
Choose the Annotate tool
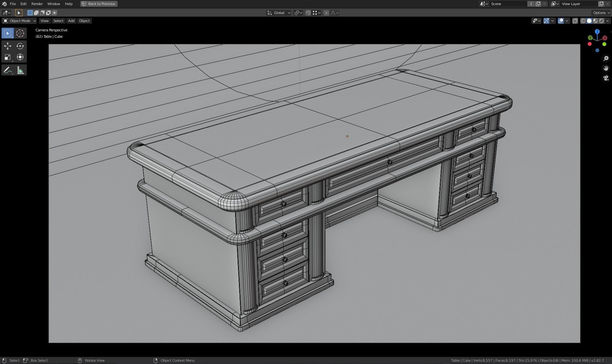pos(8,70)
